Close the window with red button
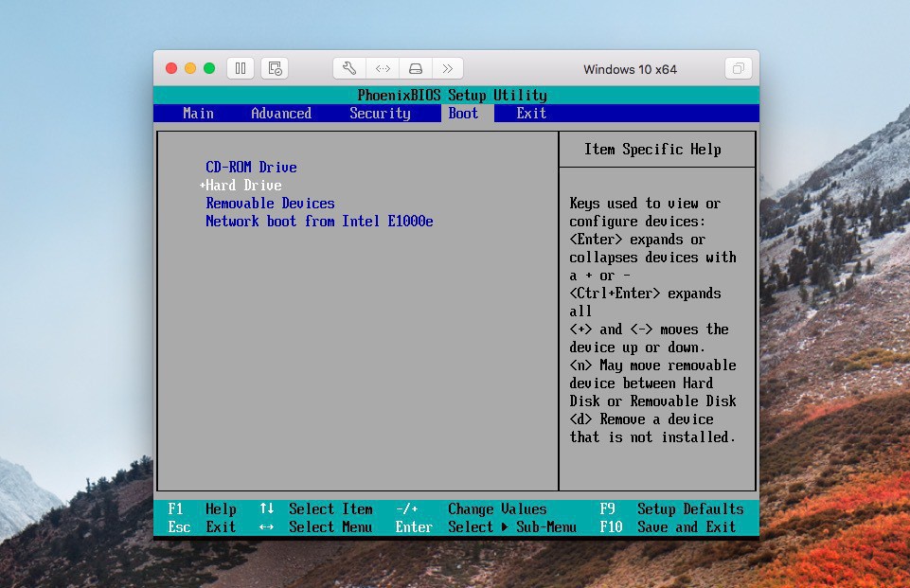Screen dimensions: 910x588 click(171, 68)
